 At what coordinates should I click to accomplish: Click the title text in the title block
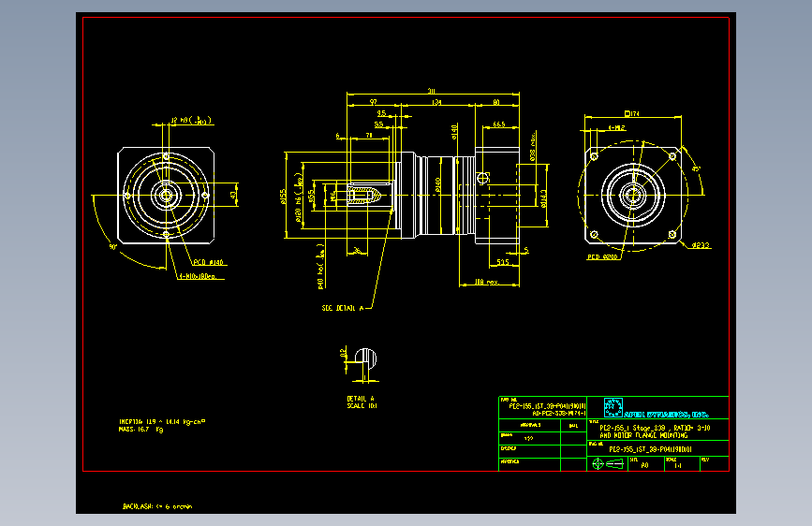[x=655, y=431]
